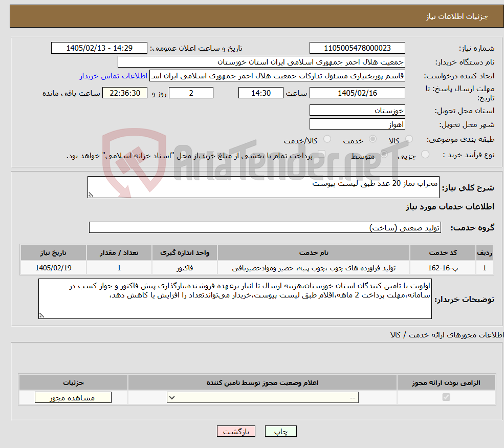Click the response deadline date 1405/02/16
The height and width of the screenshot is (448, 504).
(357, 93)
